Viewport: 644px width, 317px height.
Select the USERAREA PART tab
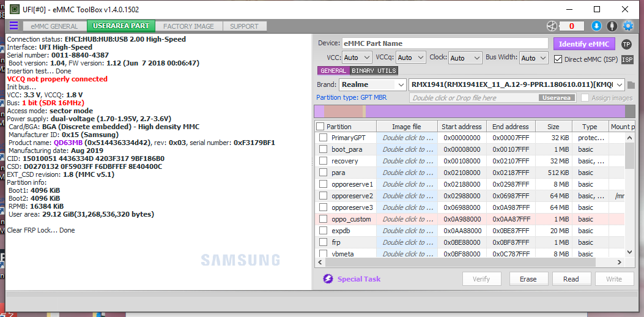pos(120,26)
